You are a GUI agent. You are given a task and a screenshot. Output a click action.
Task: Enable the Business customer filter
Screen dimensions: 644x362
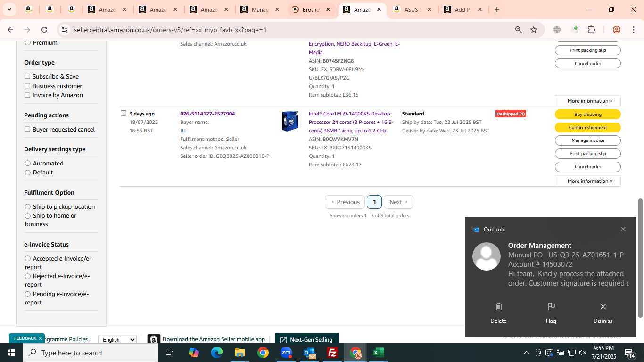(x=27, y=86)
